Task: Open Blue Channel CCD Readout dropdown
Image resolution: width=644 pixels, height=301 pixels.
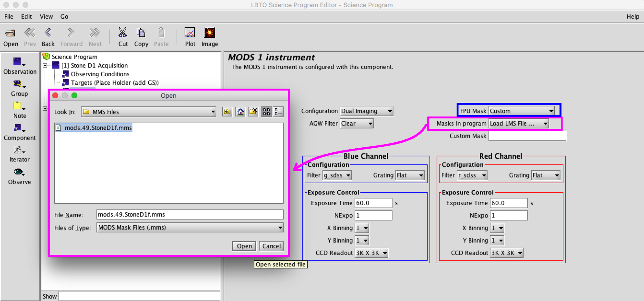Action: (371, 253)
